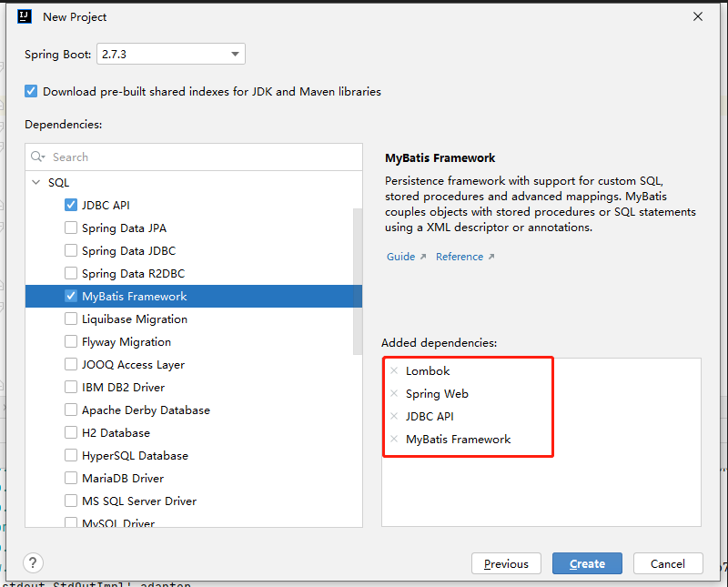728x587 pixels.
Task: Open help via question mark icon
Action: point(33,563)
